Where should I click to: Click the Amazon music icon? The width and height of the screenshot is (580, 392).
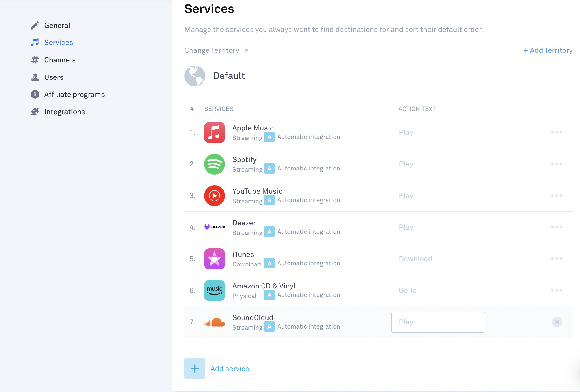click(x=214, y=291)
